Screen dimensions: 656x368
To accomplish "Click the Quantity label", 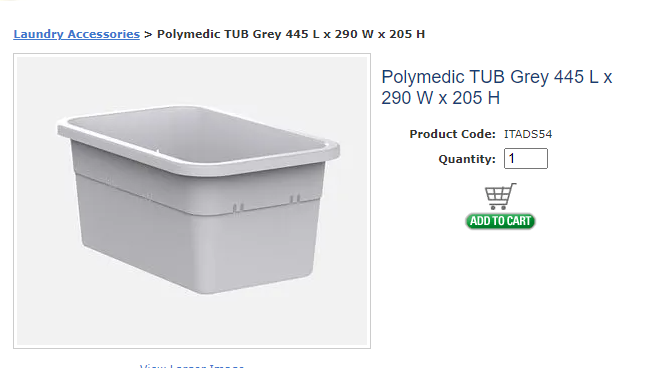I will point(467,159).
